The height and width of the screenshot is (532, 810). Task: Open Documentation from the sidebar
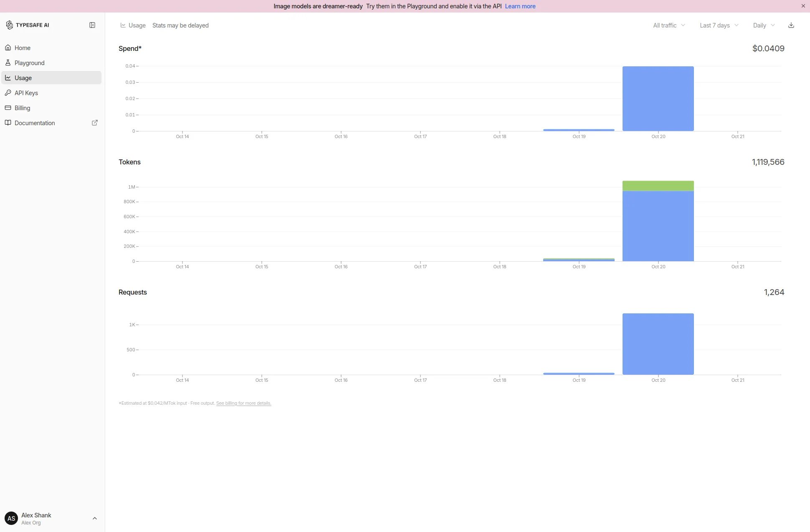point(51,123)
